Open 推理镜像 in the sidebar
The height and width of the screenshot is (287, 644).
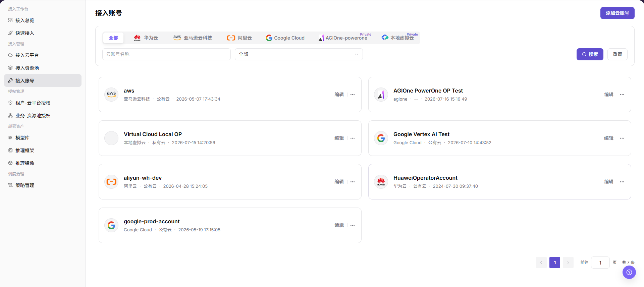(43, 163)
